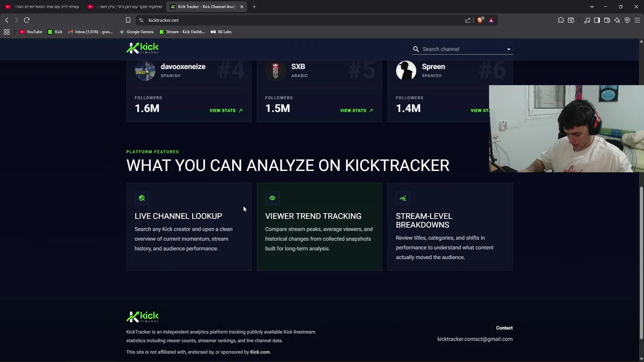Open the Leo AI sparkle icon
This screenshot has width=644, height=362.
(617, 20)
